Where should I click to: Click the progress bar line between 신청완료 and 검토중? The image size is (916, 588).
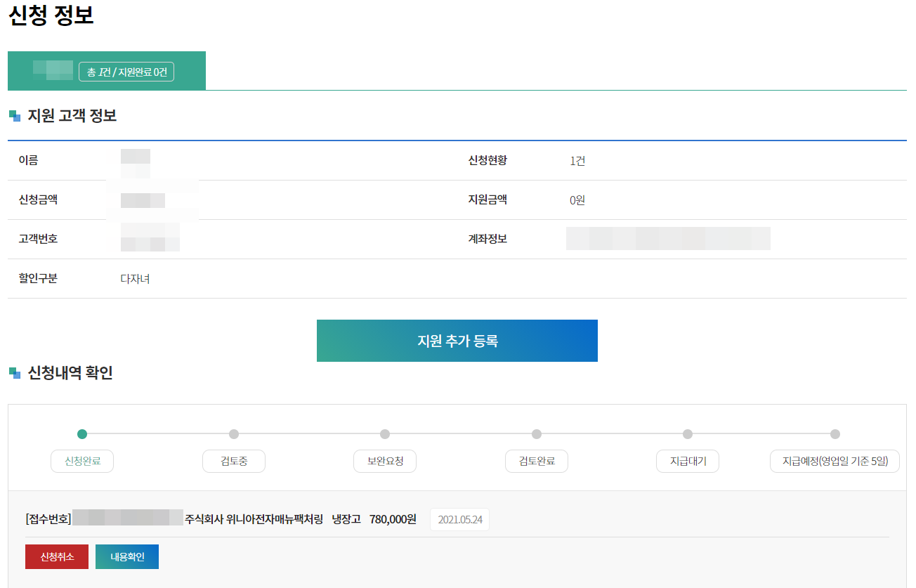pos(158,435)
